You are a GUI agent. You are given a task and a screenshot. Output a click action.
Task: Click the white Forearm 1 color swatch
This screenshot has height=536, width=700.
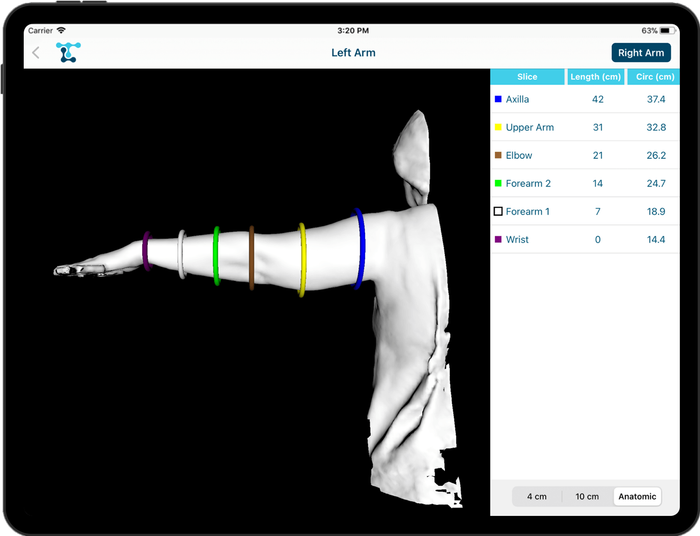point(498,212)
